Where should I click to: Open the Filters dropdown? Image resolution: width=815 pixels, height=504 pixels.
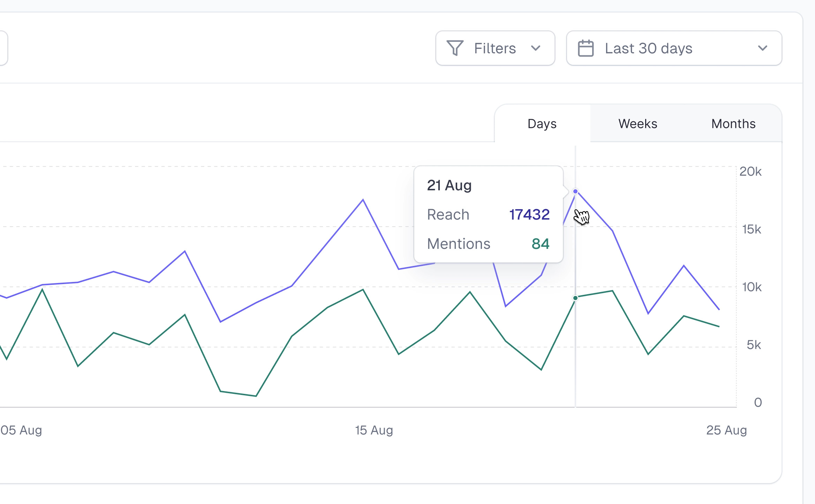click(495, 48)
